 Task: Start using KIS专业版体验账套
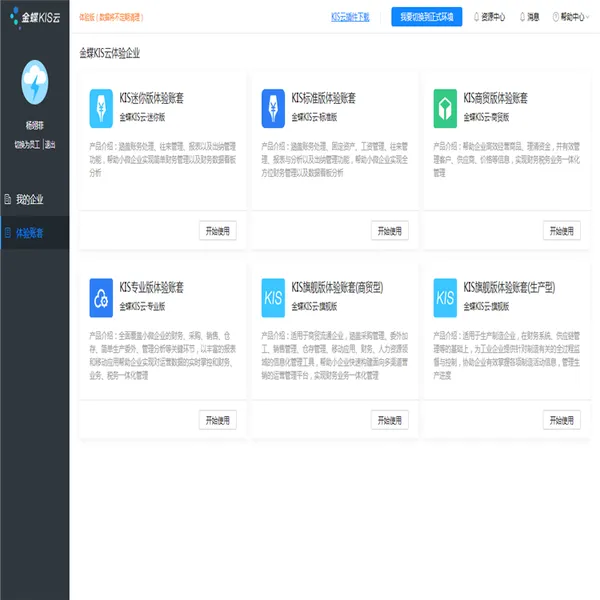point(218,420)
